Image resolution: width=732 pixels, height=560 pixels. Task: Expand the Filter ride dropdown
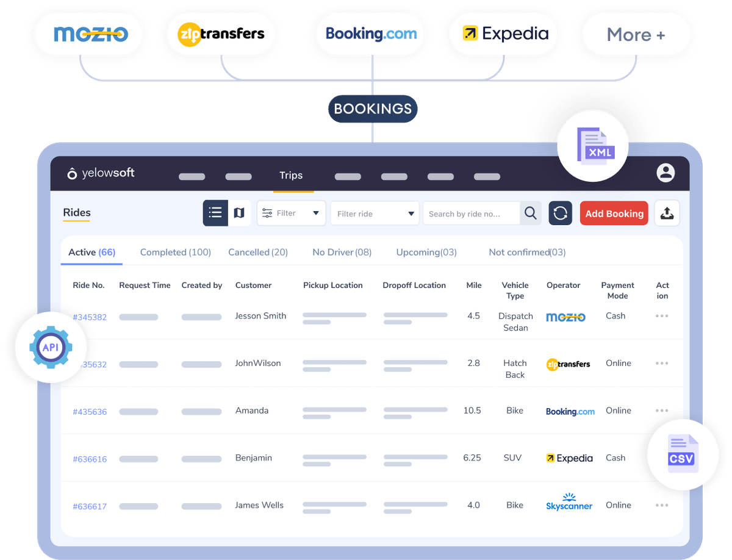click(x=374, y=213)
